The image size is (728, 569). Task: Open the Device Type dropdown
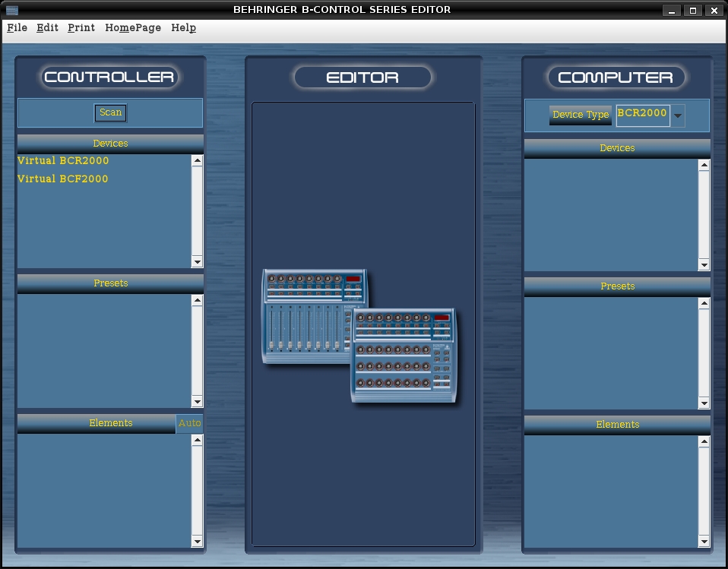pyautogui.click(x=676, y=115)
